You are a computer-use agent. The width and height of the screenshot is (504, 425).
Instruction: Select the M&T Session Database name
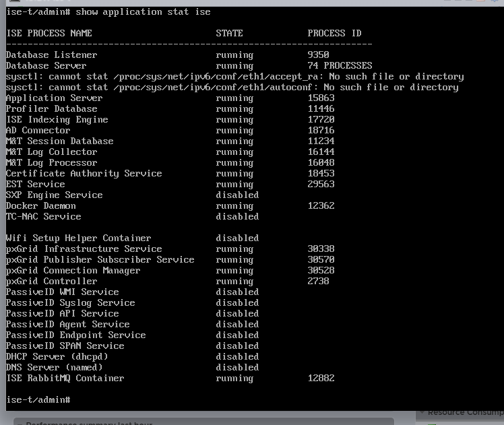click(x=60, y=141)
